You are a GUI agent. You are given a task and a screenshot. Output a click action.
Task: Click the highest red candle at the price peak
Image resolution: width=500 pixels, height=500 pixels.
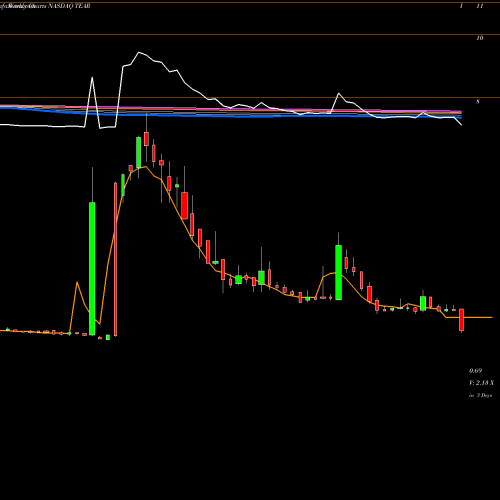146,139
